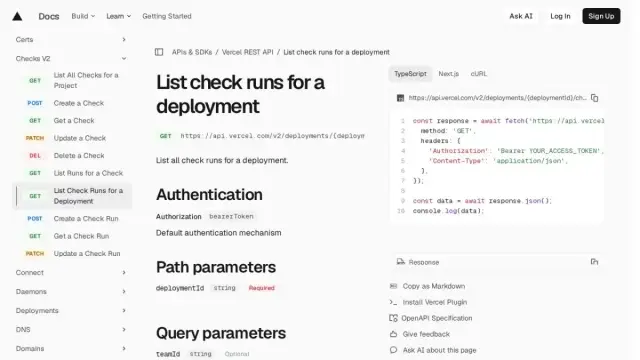Click the file icon beside endpoint URL

pyautogui.click(x=400, y=98)
